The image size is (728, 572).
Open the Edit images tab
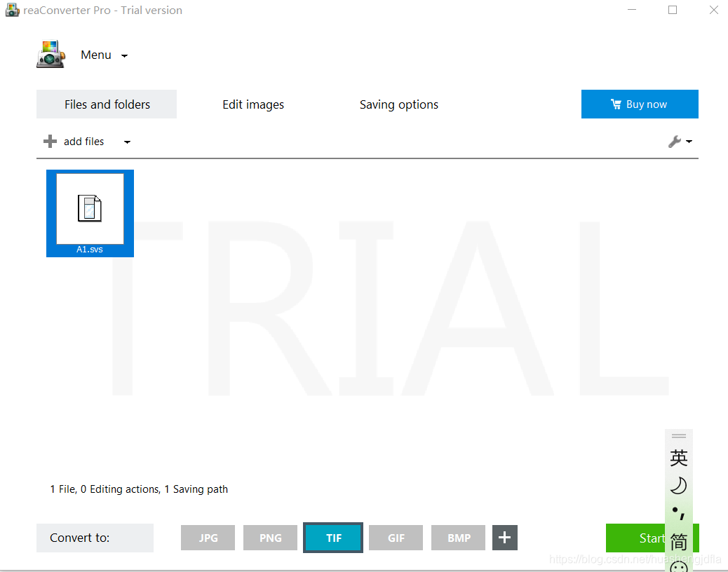(x=253, y=104)
